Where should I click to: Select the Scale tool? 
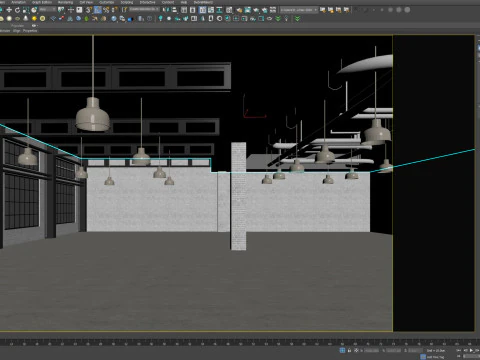click(26, 10)
